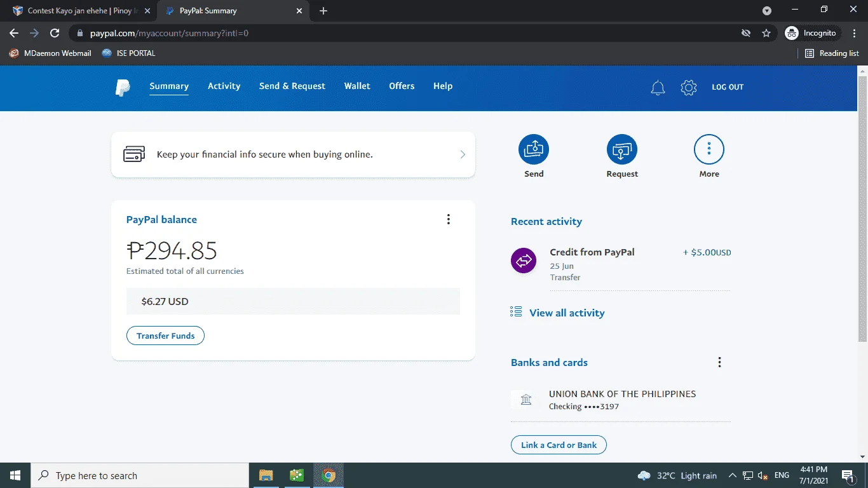Open Send & Request page
Image resolution: width=868 pixels, height=488 pixels.
pyautogui.click(x=292, y=86)
